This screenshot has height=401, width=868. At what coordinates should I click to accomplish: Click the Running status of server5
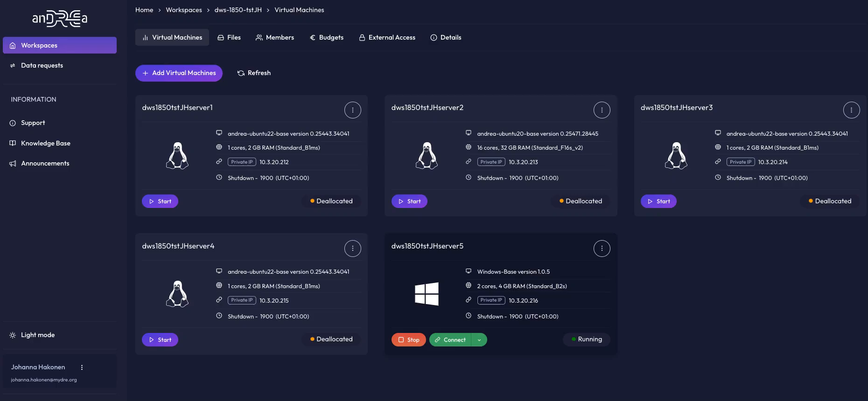click(587, 339)
